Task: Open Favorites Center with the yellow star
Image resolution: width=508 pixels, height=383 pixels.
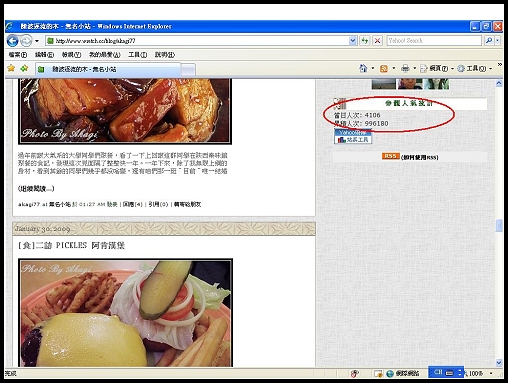Action: (x=11, y=68)
